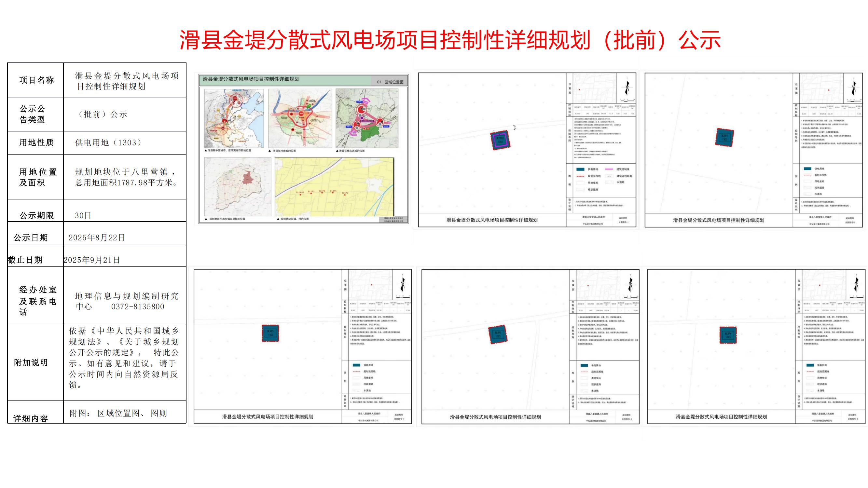Click the teal 供电用地 legend swatch in sheet 1
Image resolution: width=868 pixels, height=488 pixels.
point(580,169)
